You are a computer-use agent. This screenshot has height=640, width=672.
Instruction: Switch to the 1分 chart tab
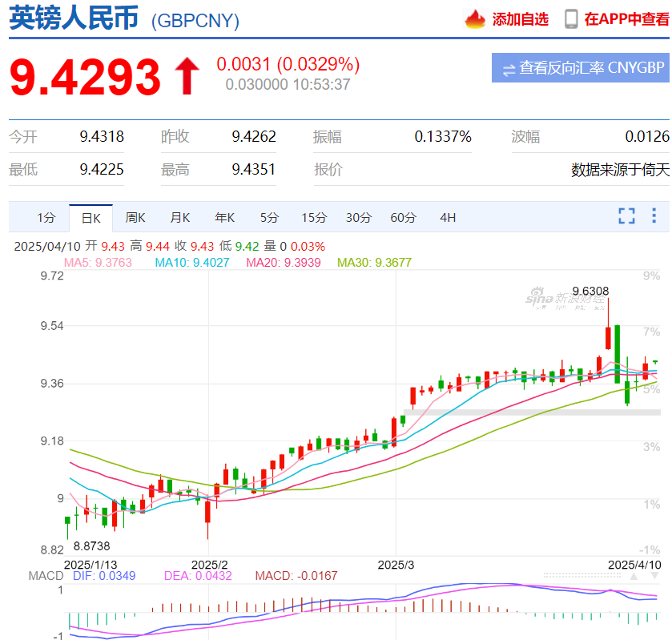tap(46, 217)
